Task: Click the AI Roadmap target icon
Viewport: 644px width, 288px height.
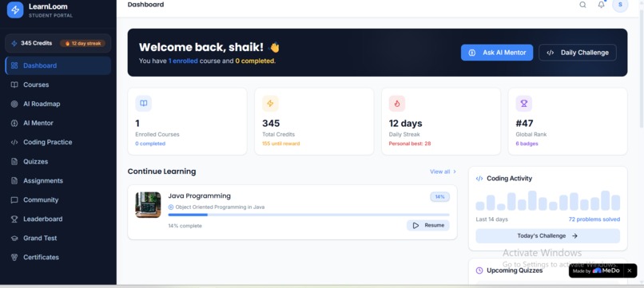Action: tap(14, 105)
